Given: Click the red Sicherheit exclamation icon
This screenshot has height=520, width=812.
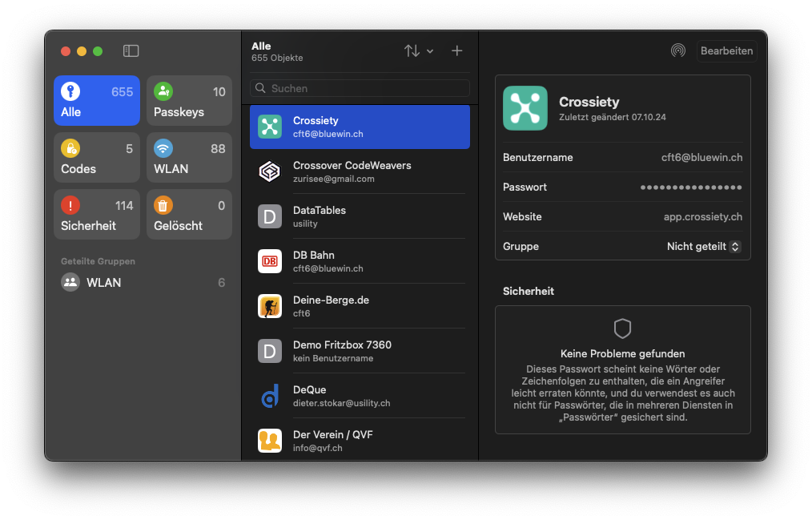Looking at the screenshot, I should pyautogui.click(x=70, y=206).
